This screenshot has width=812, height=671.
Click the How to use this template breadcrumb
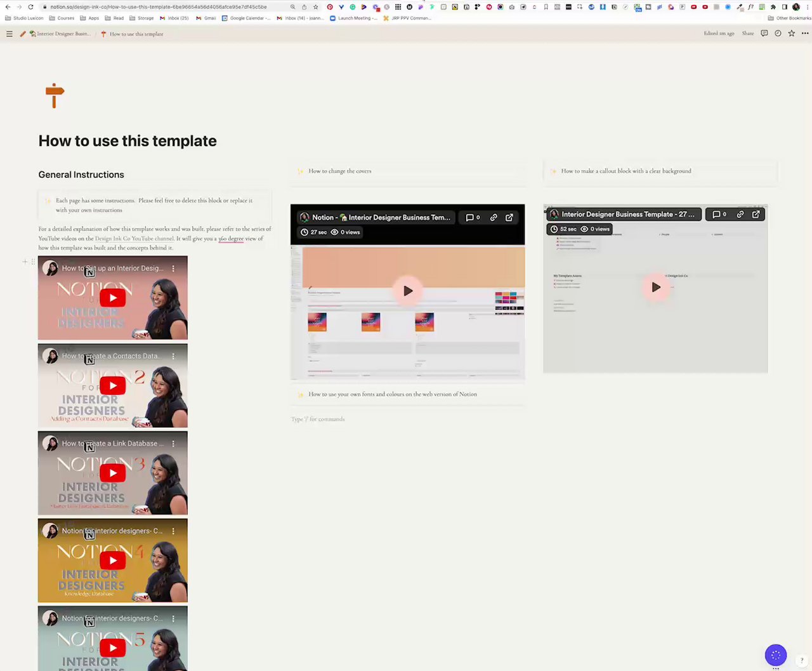132,34
